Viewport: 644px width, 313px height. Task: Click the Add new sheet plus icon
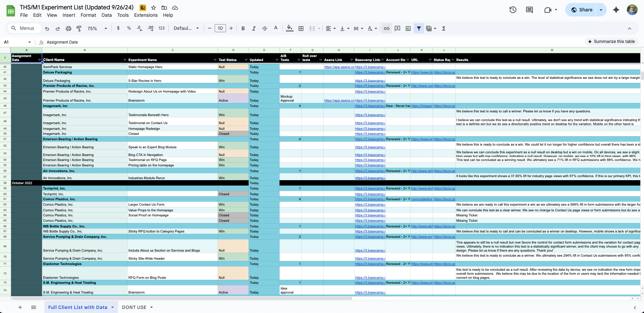pos(20,307)
